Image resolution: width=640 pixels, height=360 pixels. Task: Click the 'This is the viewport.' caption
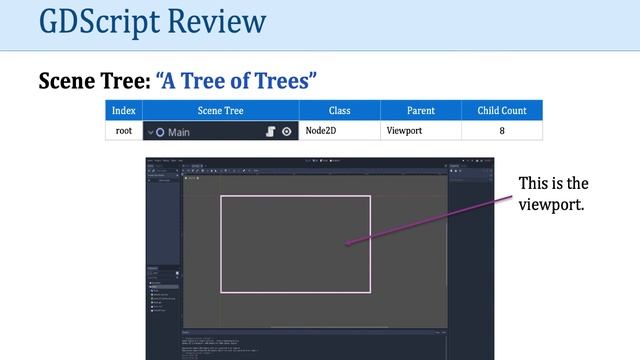(x=553, y=194)
